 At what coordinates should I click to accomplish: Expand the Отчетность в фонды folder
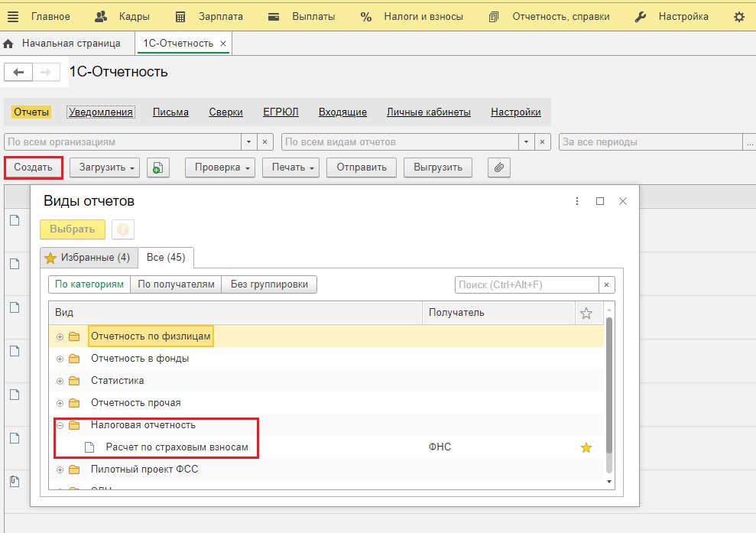(60, 359)
